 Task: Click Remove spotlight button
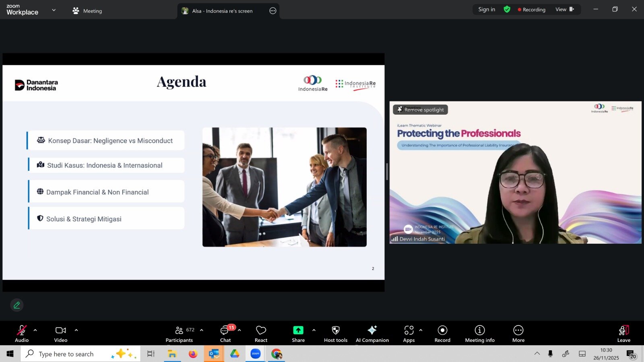421,110
